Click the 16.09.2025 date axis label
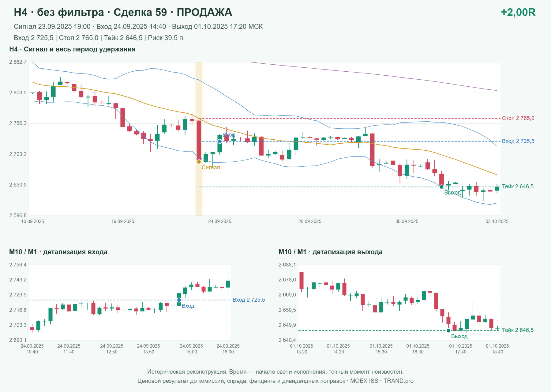The height and width of the screenshot is (392, 551). pos(32,221)
